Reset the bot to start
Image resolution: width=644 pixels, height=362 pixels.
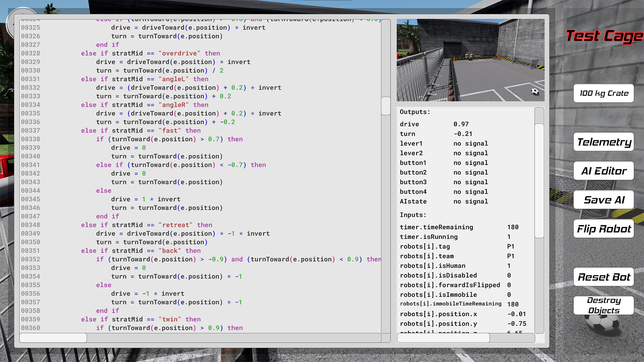603,277
